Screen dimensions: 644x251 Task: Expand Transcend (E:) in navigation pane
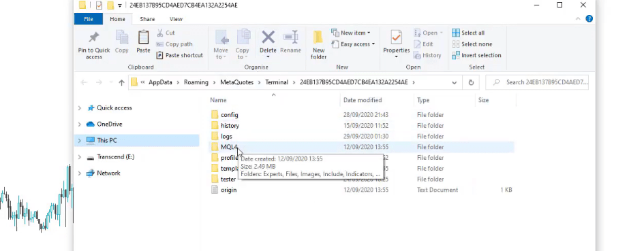pos(79,157)
